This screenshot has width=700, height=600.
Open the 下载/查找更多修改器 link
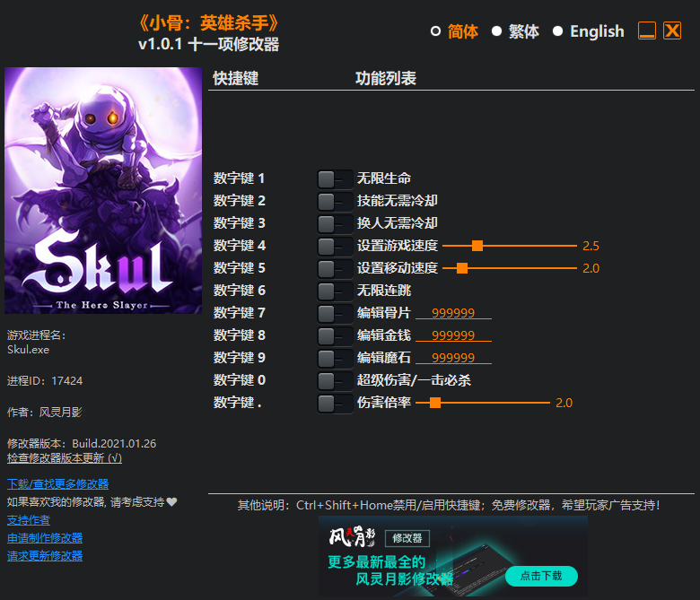click(x=57, y=484)
